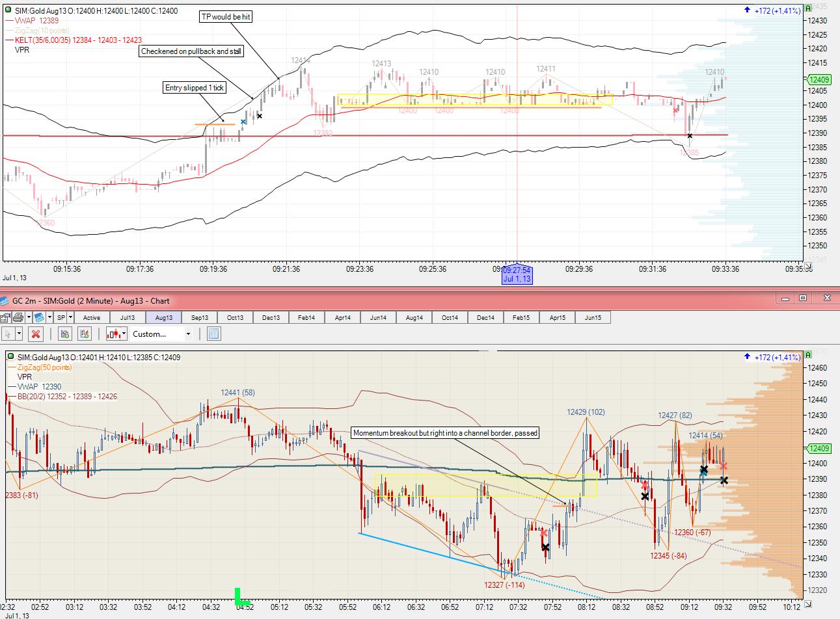840x619 pixels.
Task: Switch to the Jun15 contract tab
Action: pyautogui.click(x=593, y=317)
